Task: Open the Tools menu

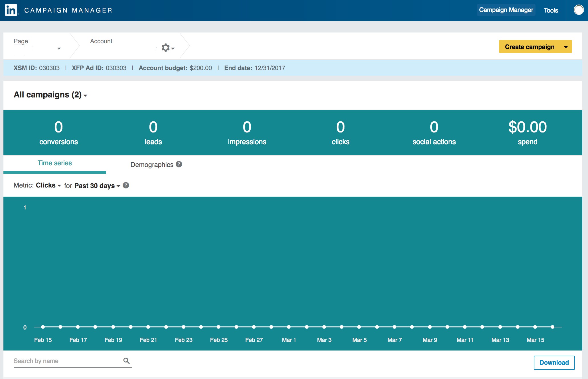Action: click(550, 11)
